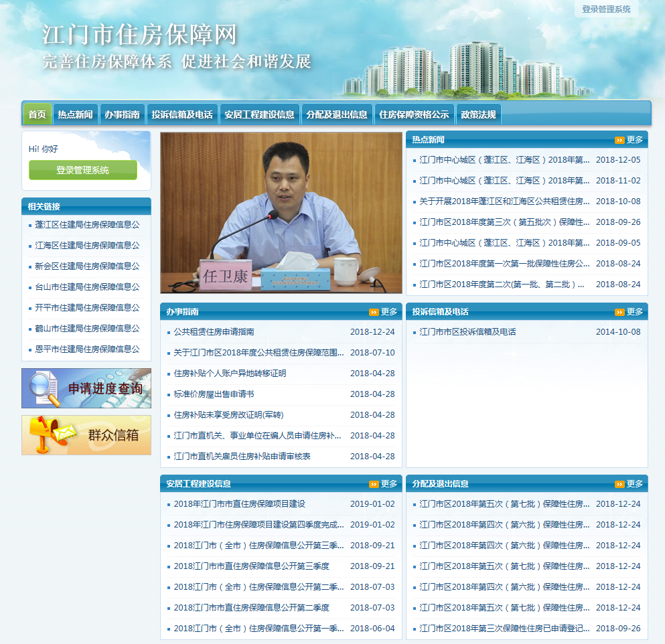Click 更多 arrow icon in 办事指南 panel
Screen dimensions: 665x644
pos(374,312)
